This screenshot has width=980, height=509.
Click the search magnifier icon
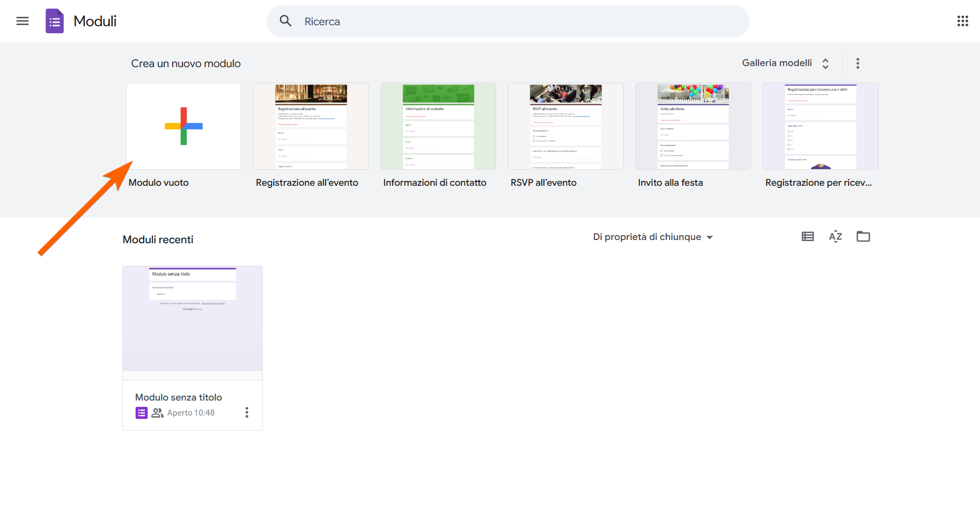coord(285,21)
